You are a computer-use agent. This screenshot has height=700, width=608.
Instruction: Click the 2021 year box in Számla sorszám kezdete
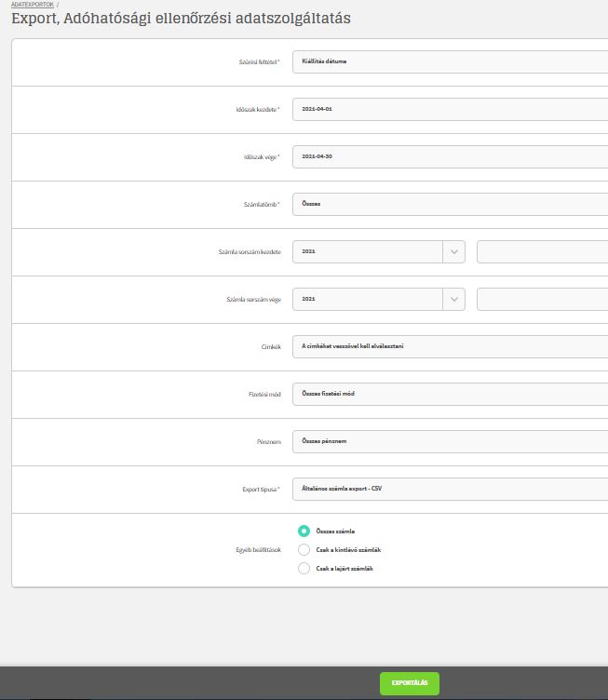(367, 251)
